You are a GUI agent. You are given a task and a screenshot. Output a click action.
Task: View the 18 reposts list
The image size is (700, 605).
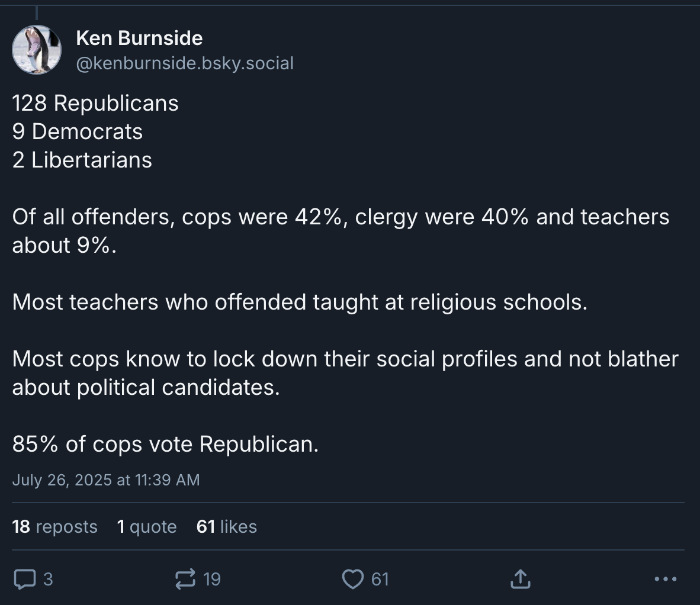[54, 526]
